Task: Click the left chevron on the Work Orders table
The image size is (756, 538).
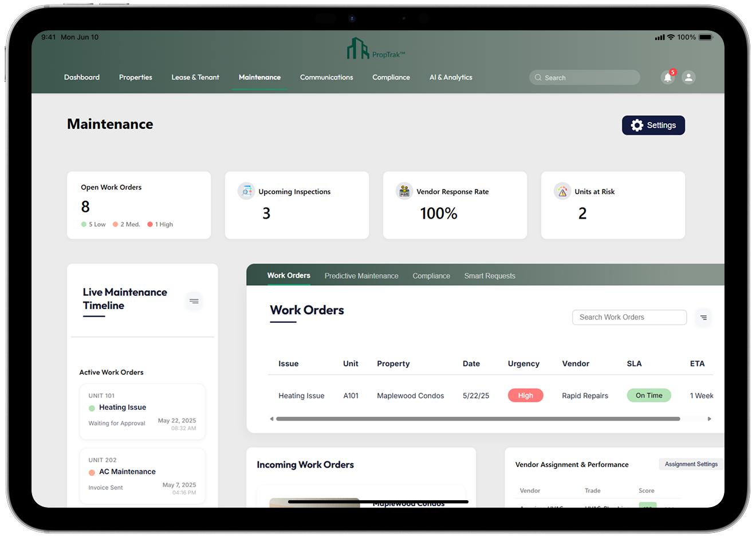Action: point(271,418)
